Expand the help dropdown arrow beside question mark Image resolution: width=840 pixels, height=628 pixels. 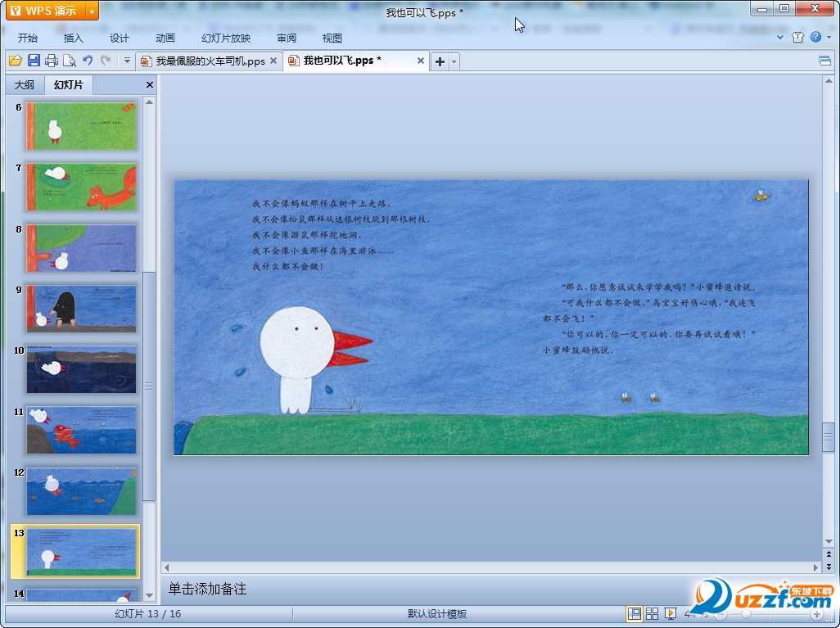point(829,37)
